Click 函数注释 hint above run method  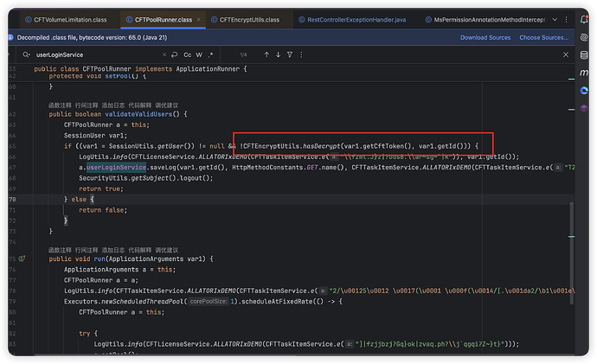point(60,250)
